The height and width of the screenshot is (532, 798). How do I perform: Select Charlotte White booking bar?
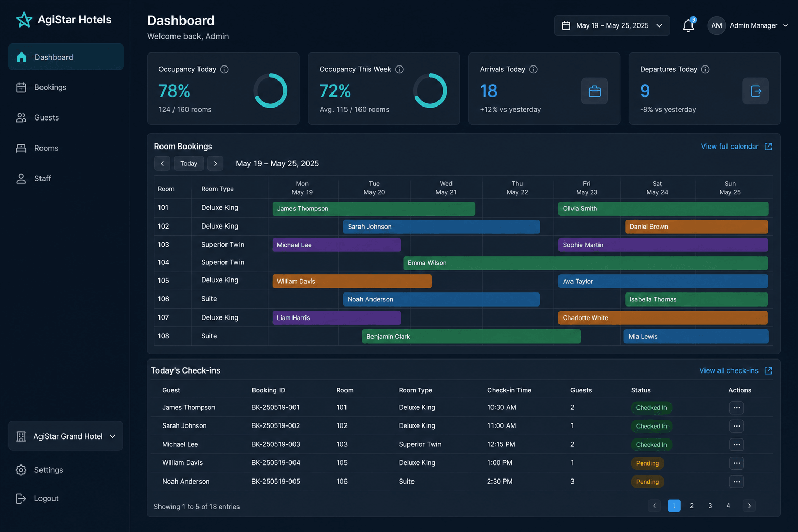coord(663,317)
